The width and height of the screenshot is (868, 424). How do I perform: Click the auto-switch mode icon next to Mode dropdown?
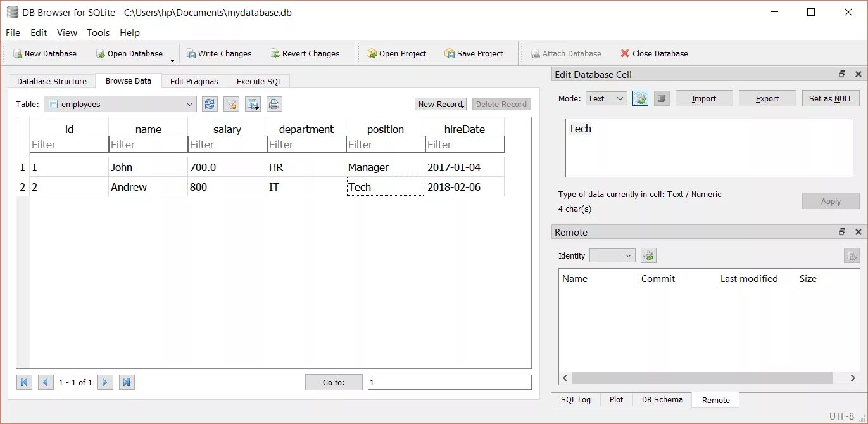640,98
